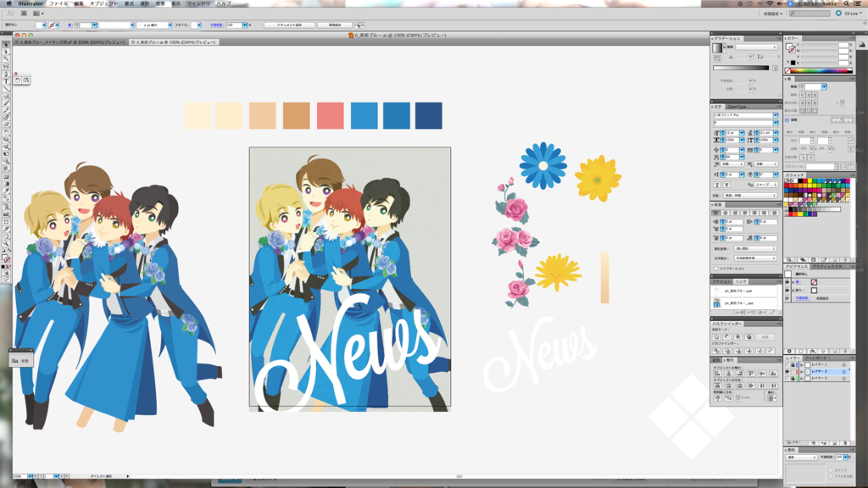
Task: Toggle lock on レイヤー 3
Action: [793, 379]
